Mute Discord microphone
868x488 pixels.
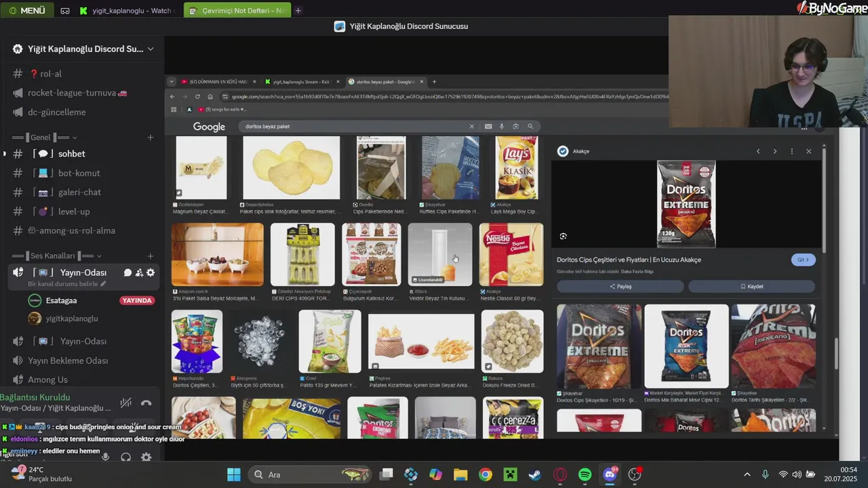point(106,457)
